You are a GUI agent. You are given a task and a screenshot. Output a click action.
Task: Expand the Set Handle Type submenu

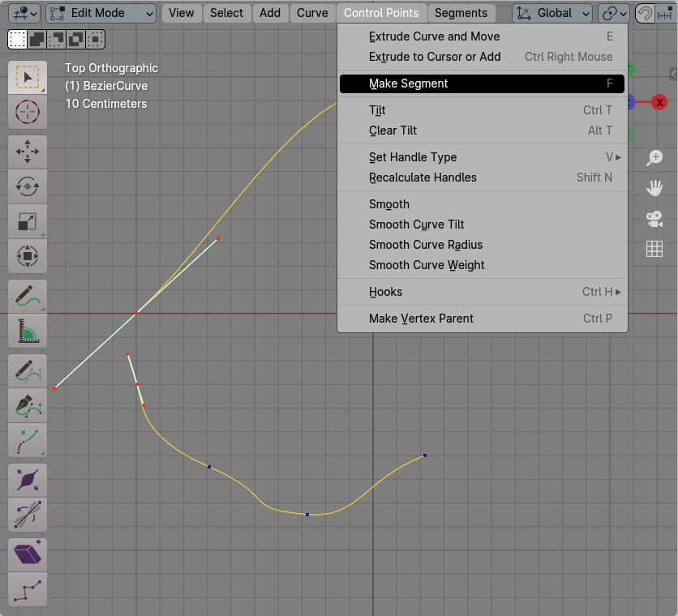[482, 157]
